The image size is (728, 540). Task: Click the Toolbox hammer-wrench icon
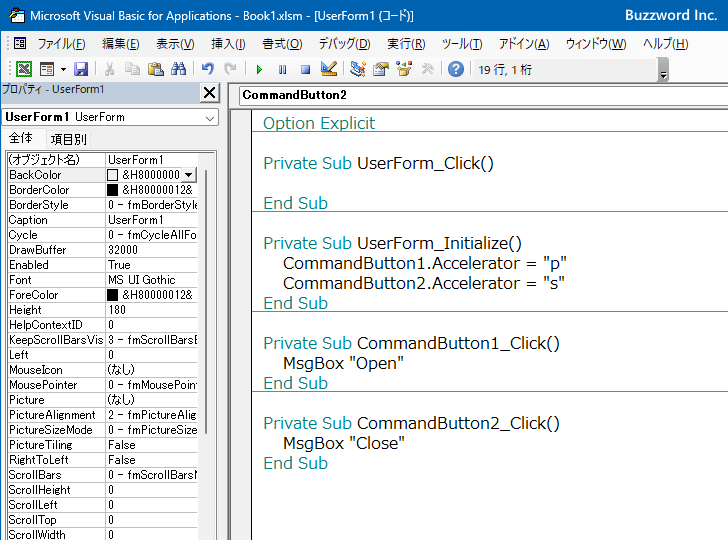coord(427,69)
